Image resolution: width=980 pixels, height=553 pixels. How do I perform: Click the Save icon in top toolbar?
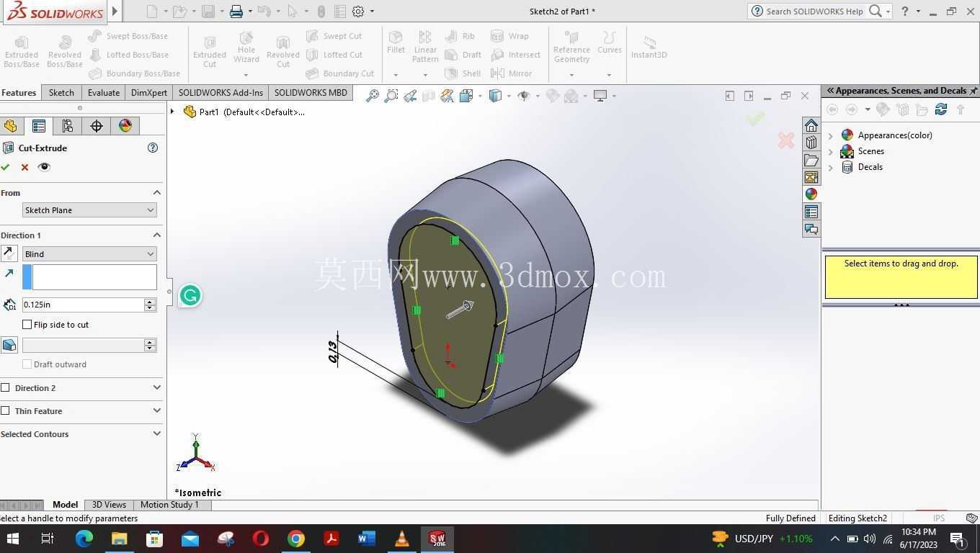coord(208,11)
